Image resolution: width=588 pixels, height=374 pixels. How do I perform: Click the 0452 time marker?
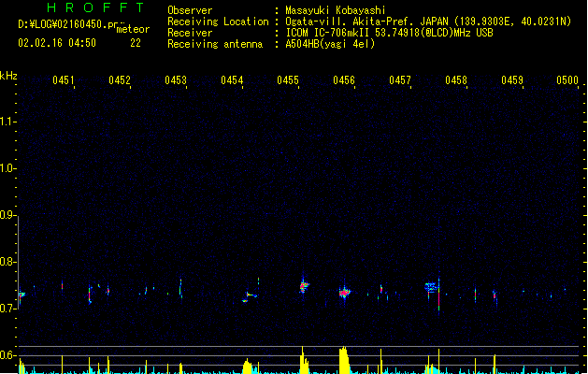120,79
